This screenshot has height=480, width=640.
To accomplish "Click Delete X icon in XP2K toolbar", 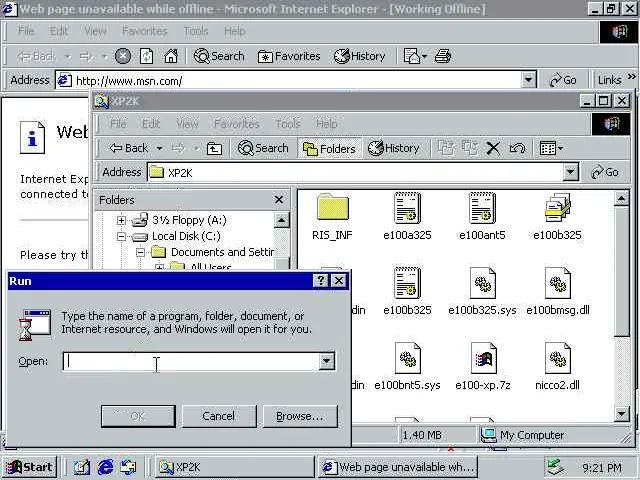I will (x=493, y=148).
